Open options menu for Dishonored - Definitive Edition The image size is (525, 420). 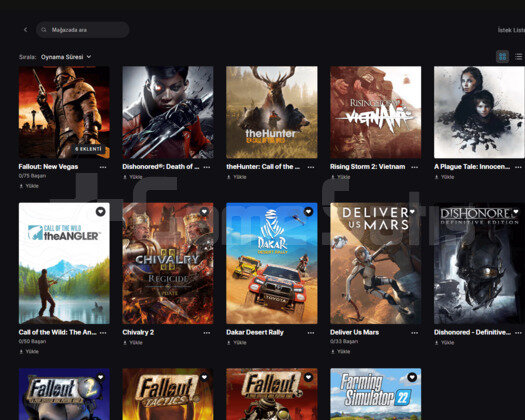click(518, 333)
